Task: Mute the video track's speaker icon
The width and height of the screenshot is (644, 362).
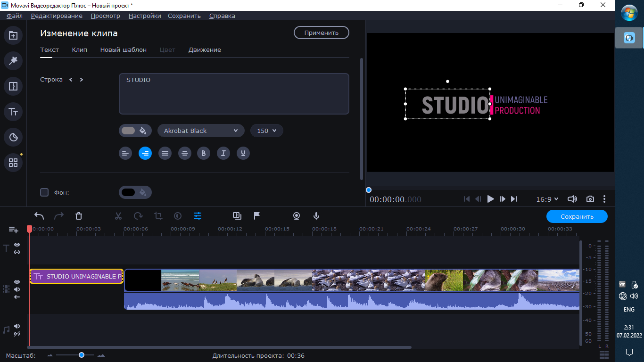Action: [x=17, y=289]
